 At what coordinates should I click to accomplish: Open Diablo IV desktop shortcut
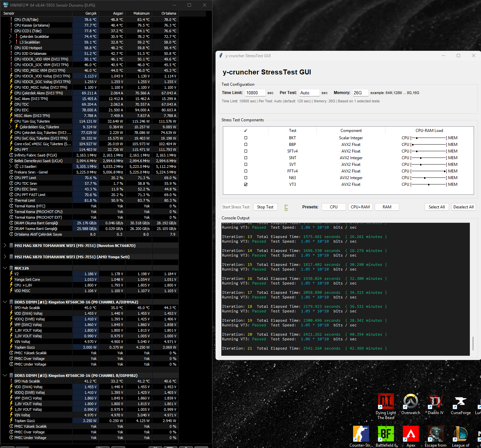click(x=435, y=404)
